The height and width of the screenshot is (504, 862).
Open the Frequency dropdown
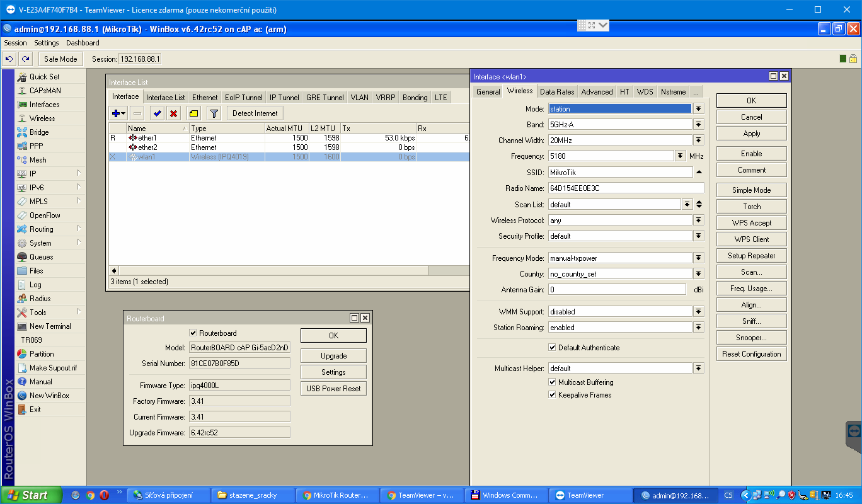[681, 156]
